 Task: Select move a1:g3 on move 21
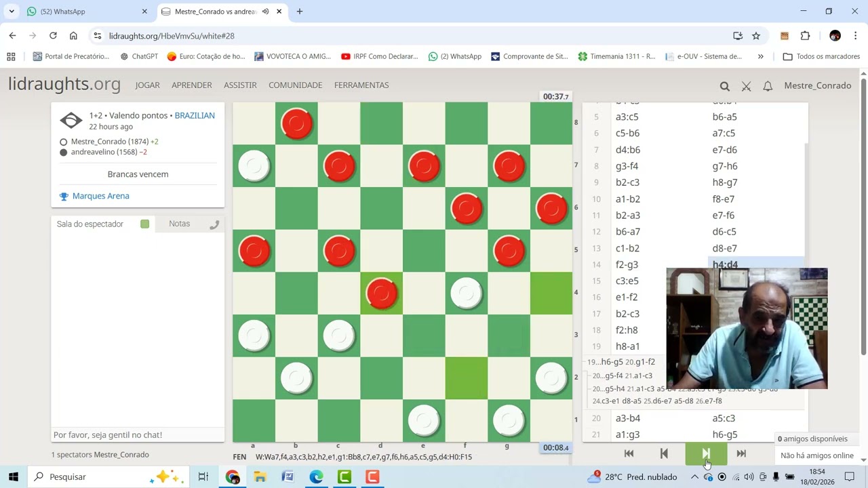627,434
